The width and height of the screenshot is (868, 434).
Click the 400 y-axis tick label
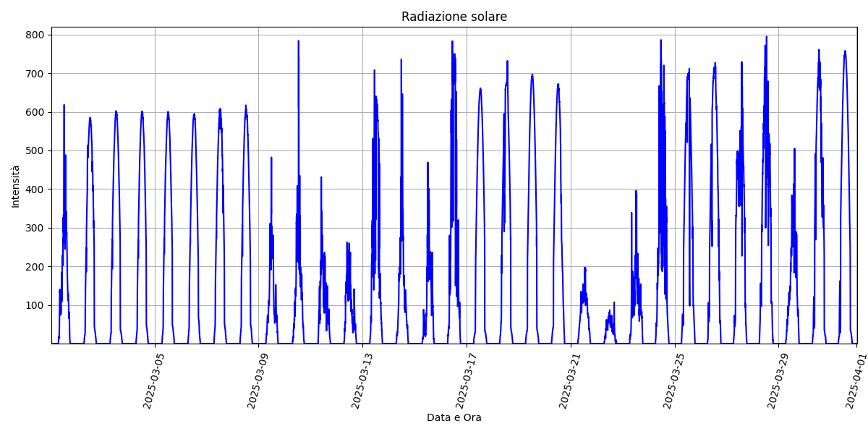coord(35,190)
